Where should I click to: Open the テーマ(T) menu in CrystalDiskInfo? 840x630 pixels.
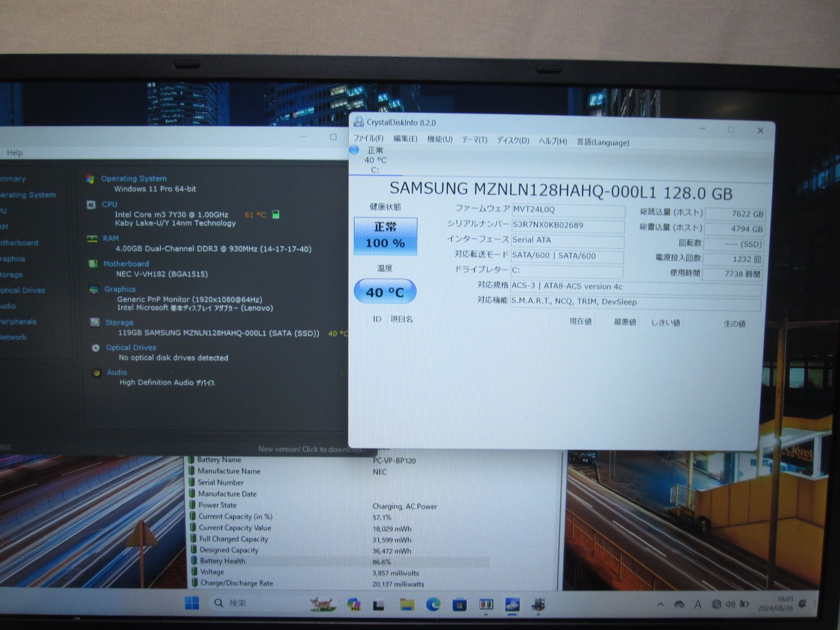(x=475, y=140)
